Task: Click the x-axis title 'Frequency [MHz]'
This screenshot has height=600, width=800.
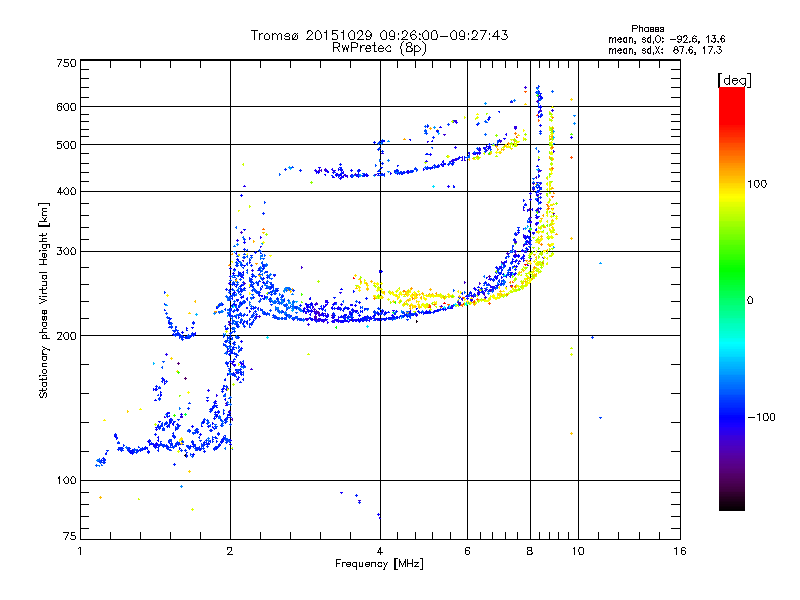Action: pyautogui.click(x=379, y=564)
